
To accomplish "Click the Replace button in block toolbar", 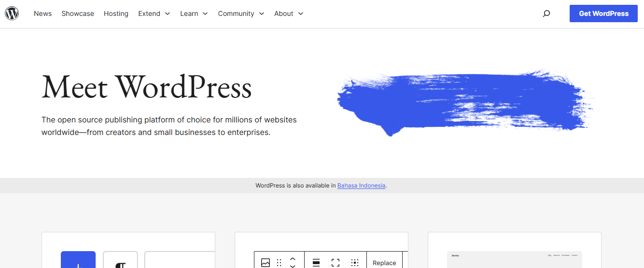I will click(384, 263).
